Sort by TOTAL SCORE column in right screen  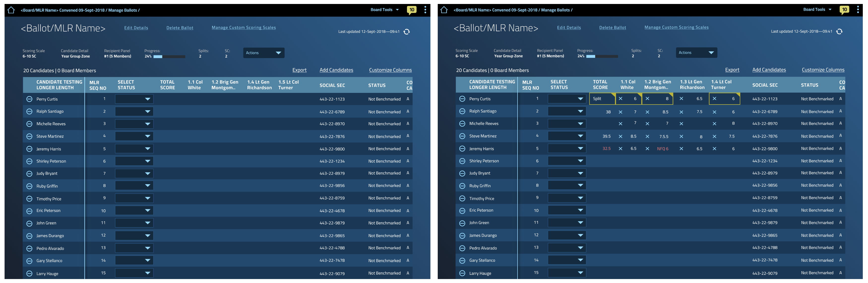[x=600, y=85]
